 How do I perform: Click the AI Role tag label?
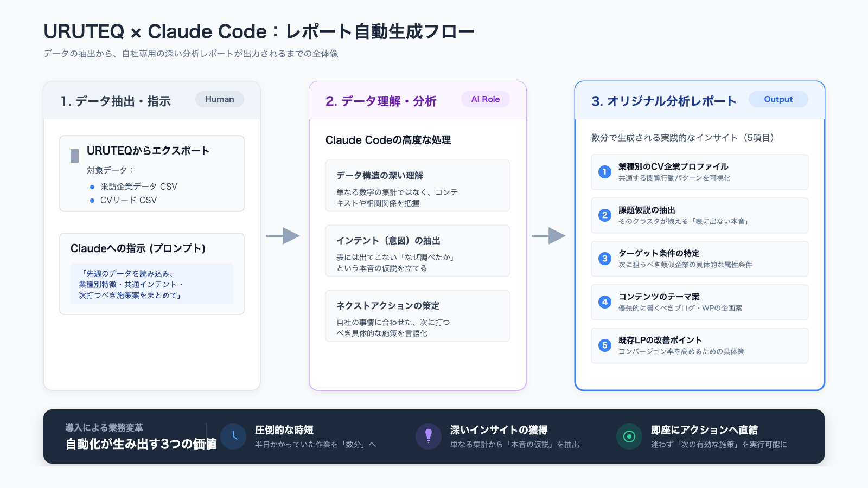(486, 99)
